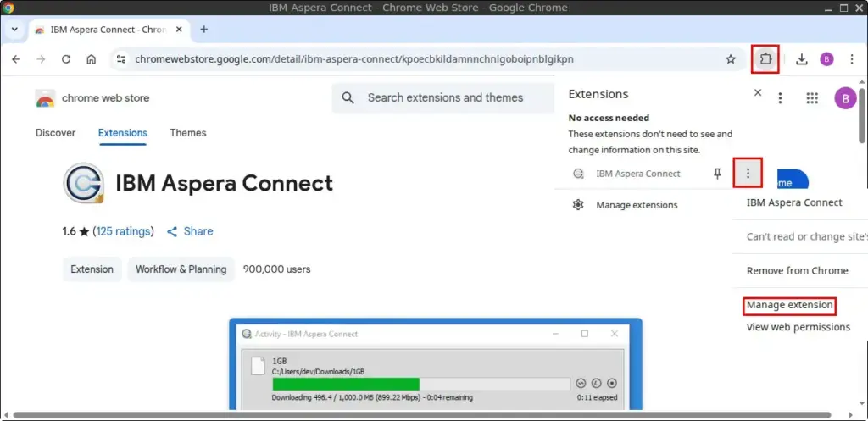Switch to the Discover tab

click(55, 133)
